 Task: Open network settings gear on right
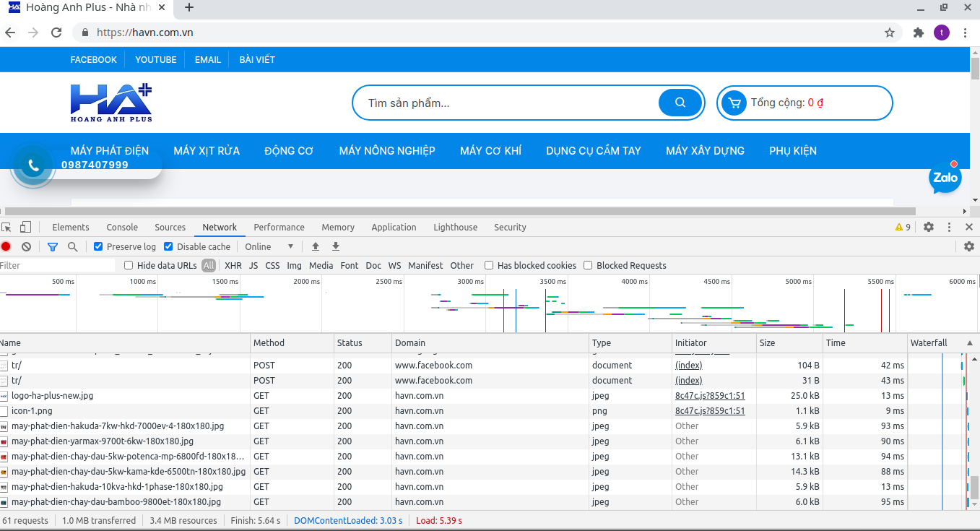(969, 246)
